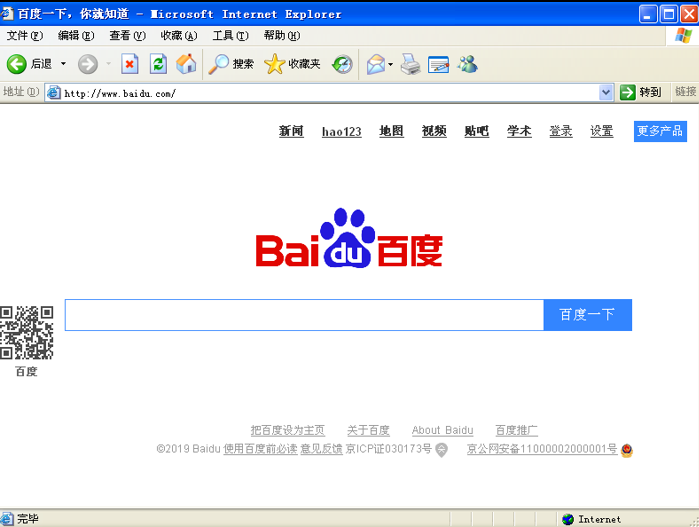
Task: Open the 编辑(E) menu
Action: [x=76, y=36]
